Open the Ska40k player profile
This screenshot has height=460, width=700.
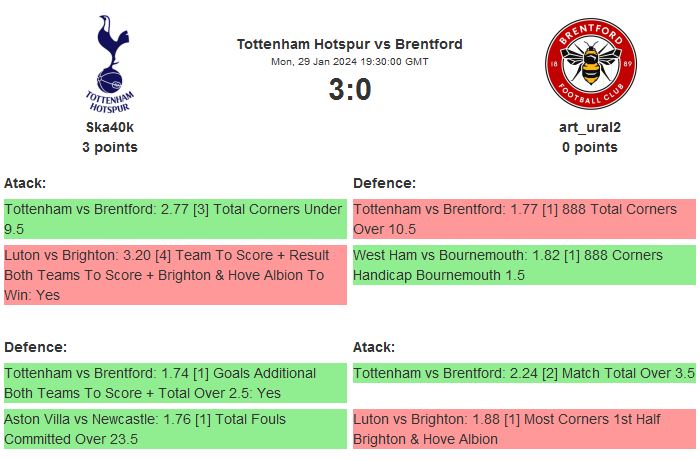(x=110, y=127)
